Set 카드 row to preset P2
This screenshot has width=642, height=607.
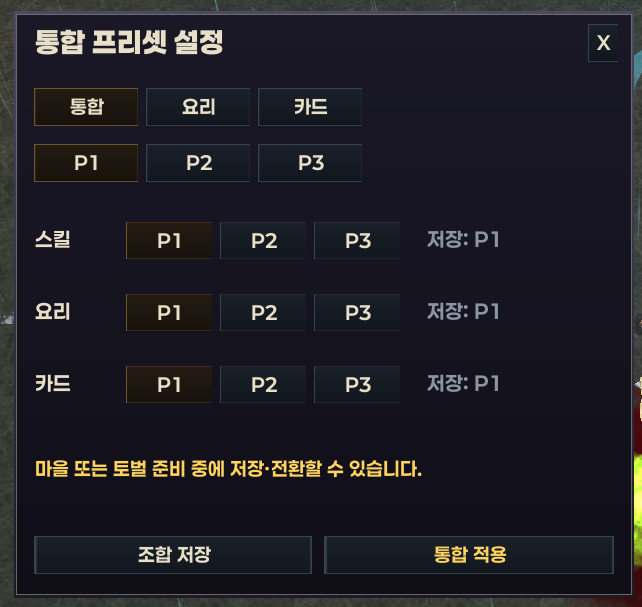pos(263,385)
